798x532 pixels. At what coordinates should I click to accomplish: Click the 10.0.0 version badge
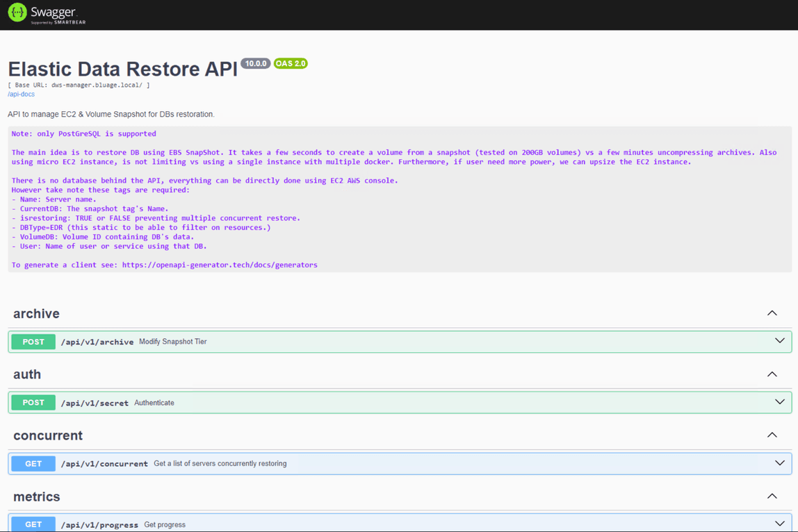coord(255,63)
